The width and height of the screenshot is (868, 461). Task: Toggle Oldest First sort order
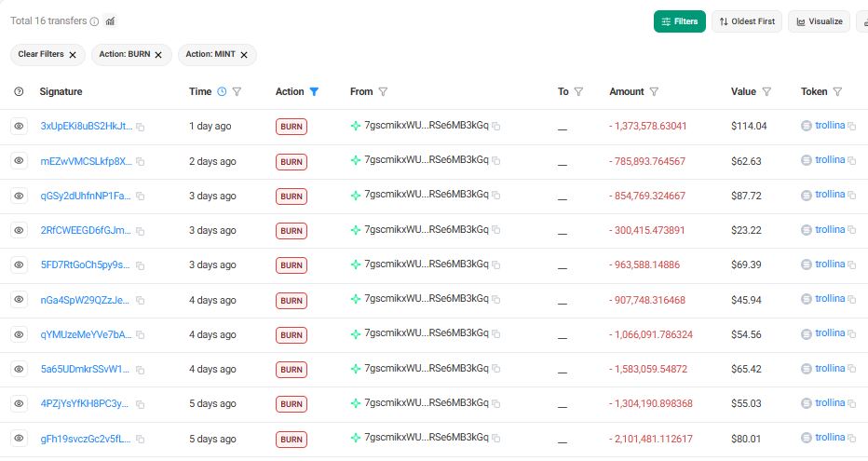[747, 21]
